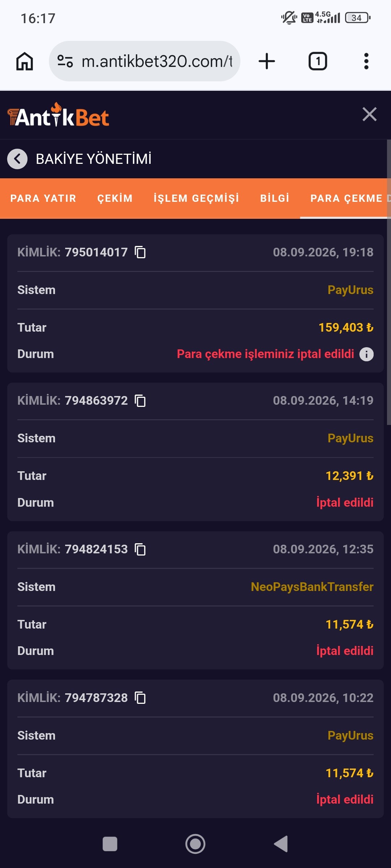391x868 pixels.
Task: View site info in address bar
Action: pyautogui.click(x=66, y=61)
